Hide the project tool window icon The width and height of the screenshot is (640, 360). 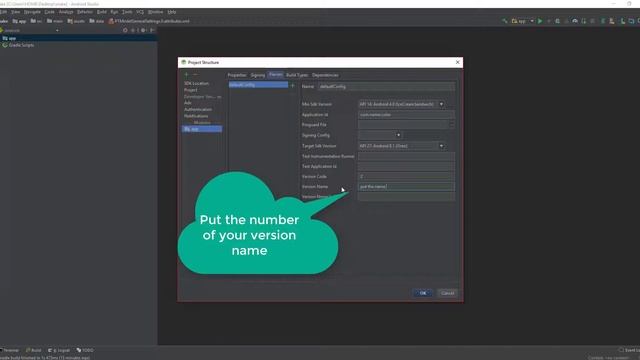(x=152, y=30)
